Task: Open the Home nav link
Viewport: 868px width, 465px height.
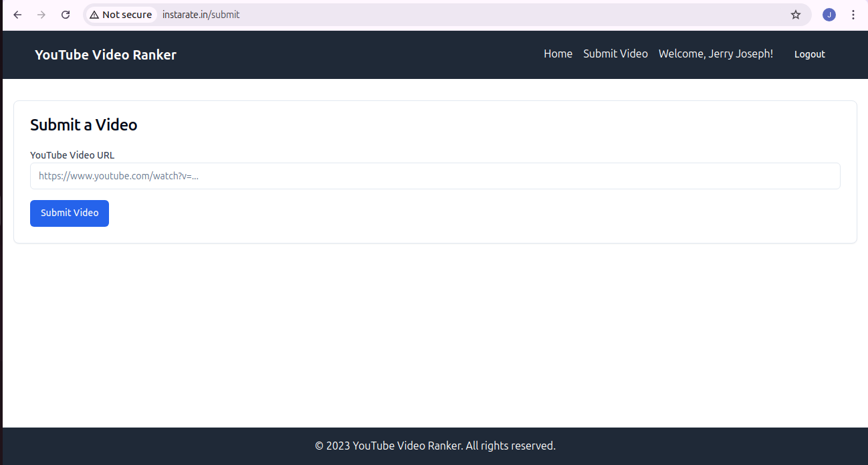Action: 558,54
